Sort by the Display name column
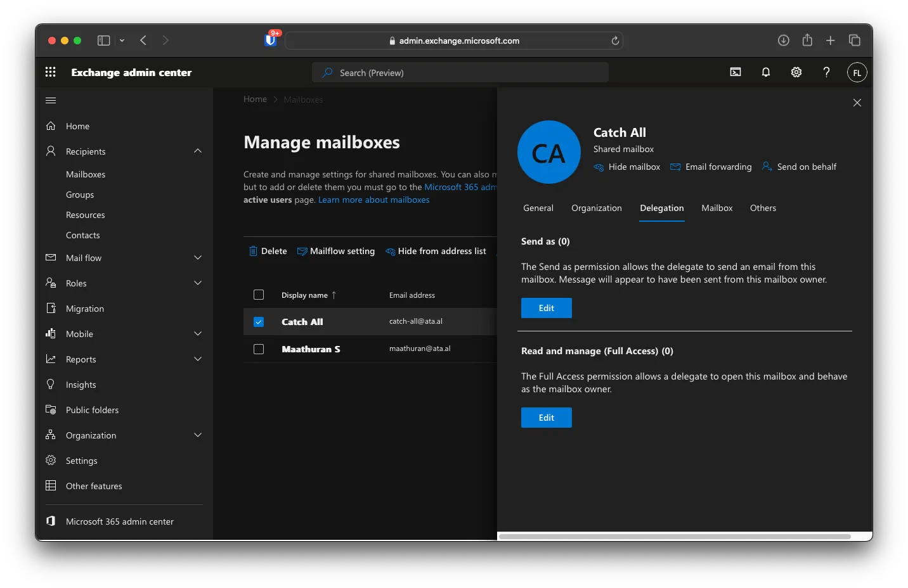This screenshot has width=908, height=588. (x=309, y=295)
